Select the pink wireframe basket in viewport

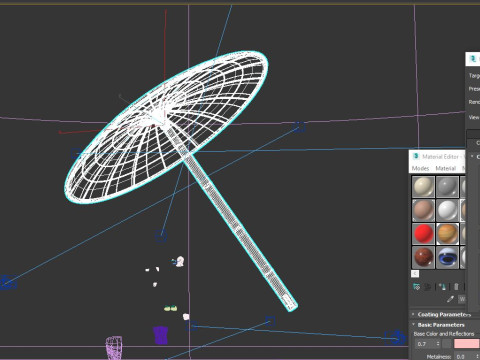pos(114,348)
